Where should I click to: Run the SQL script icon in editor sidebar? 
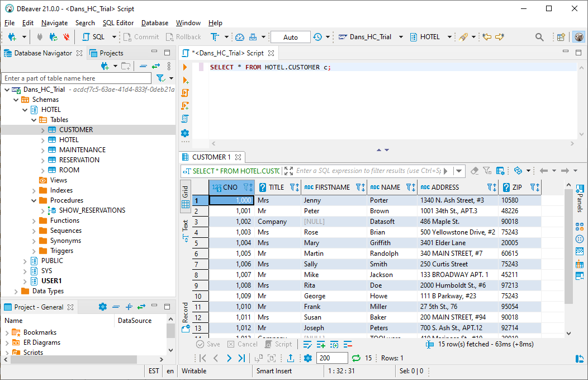[185, 93]
